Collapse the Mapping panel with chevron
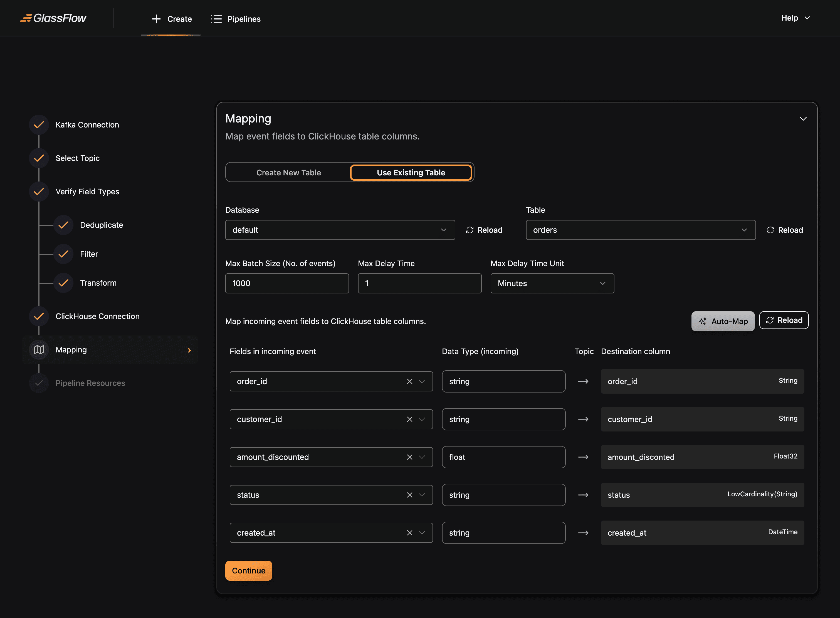Screen dimensions: 840x618 click(x=803, y=119)
